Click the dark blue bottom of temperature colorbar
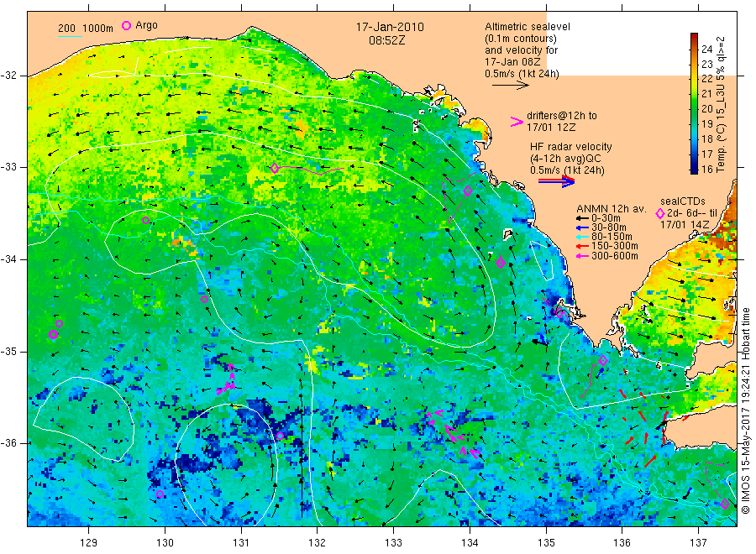 pyautogui.click(x=694, y=170)
